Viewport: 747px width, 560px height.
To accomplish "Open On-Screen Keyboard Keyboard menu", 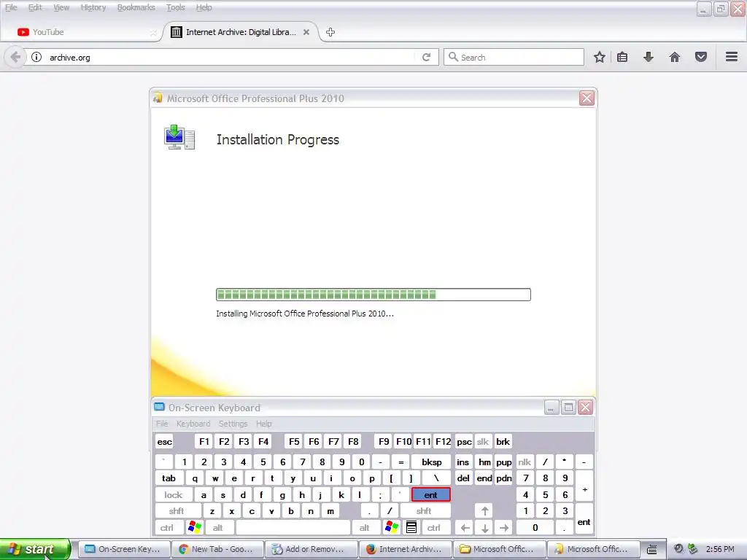I will 193,424.
